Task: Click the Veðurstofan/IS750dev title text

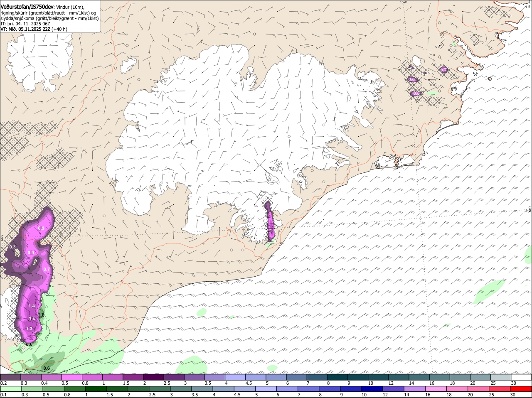Action: tap(27, 7)
